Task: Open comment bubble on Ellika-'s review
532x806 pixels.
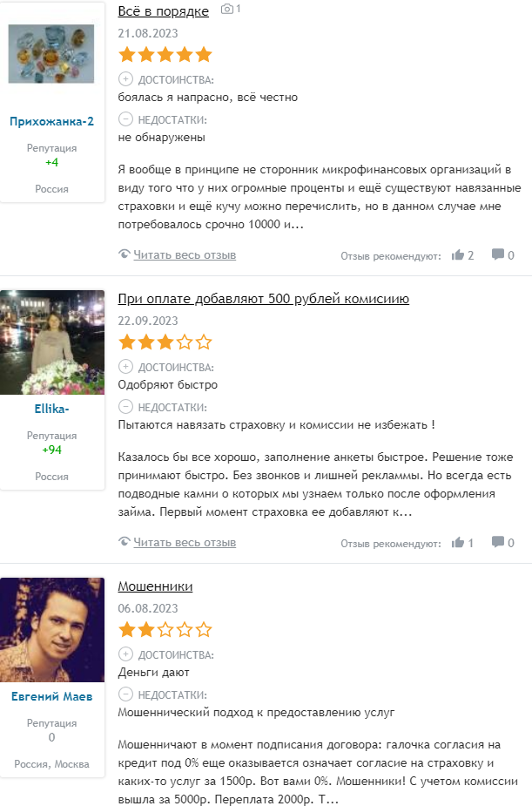Action: coord(497,541)
